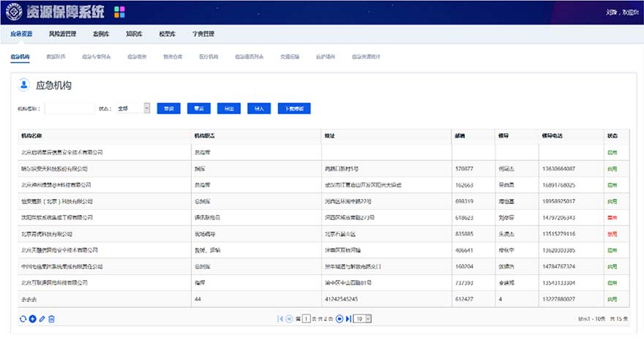Open the last main menu tab ending 管理

203,34
